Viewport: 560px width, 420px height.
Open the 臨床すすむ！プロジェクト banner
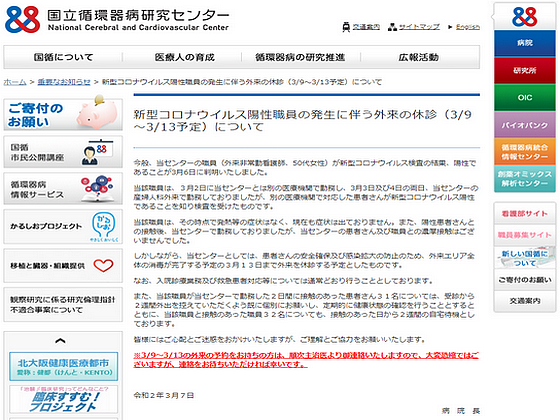[x=63, y=399]
